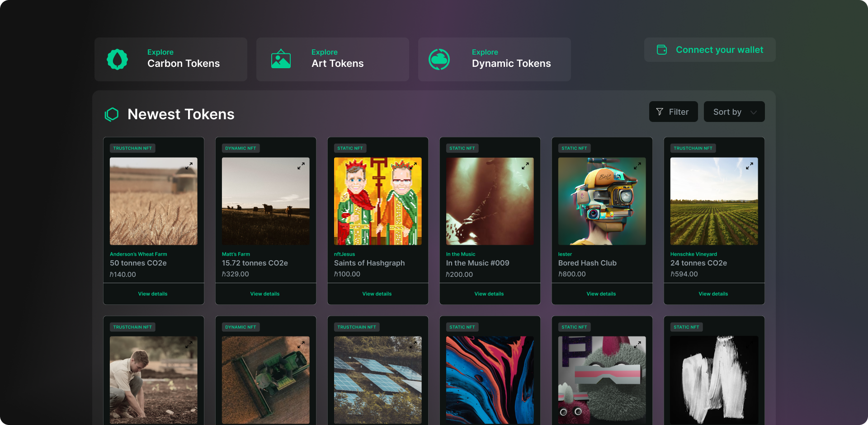Click the lester creator name
Screen dimensions: 868x425
pyautogui.click(x=565, y=254)
